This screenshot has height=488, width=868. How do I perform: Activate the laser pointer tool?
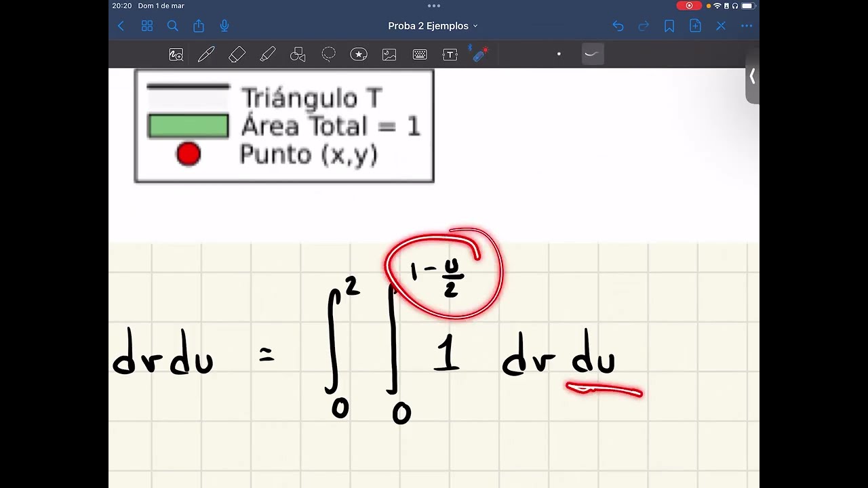point(480,54)
